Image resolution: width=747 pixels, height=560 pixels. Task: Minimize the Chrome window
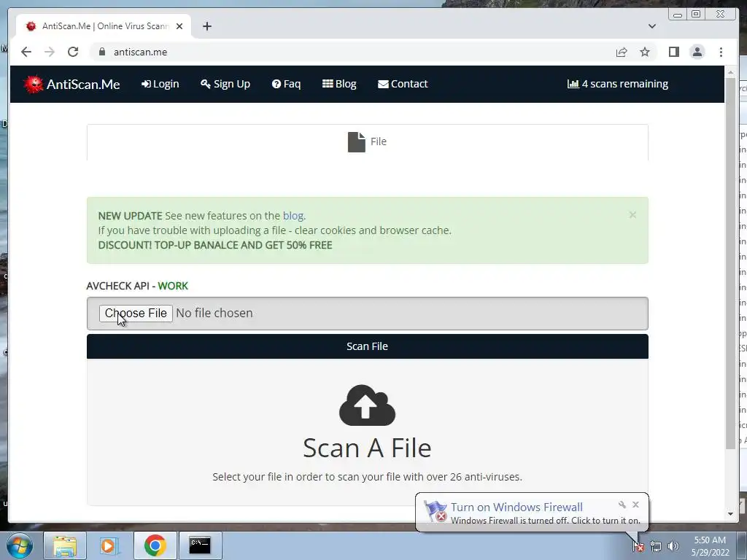[678, 15]
